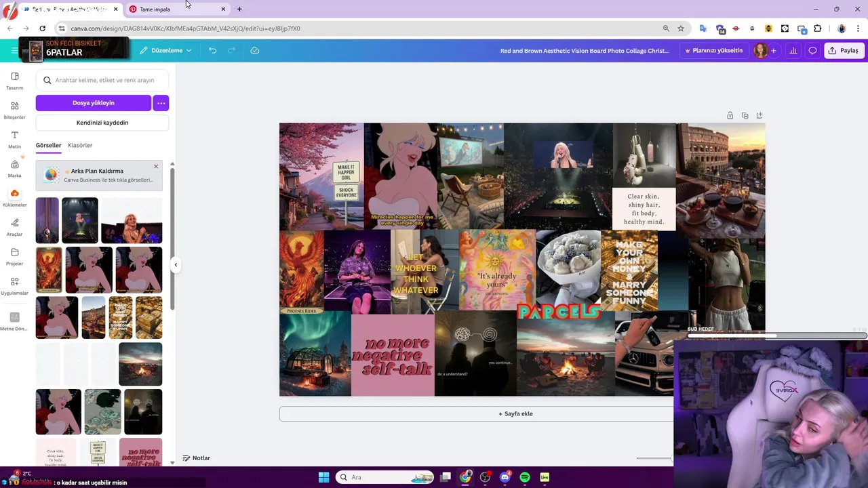Open Task View on the taskbar
868x488 pixels.
click(446, 477)
